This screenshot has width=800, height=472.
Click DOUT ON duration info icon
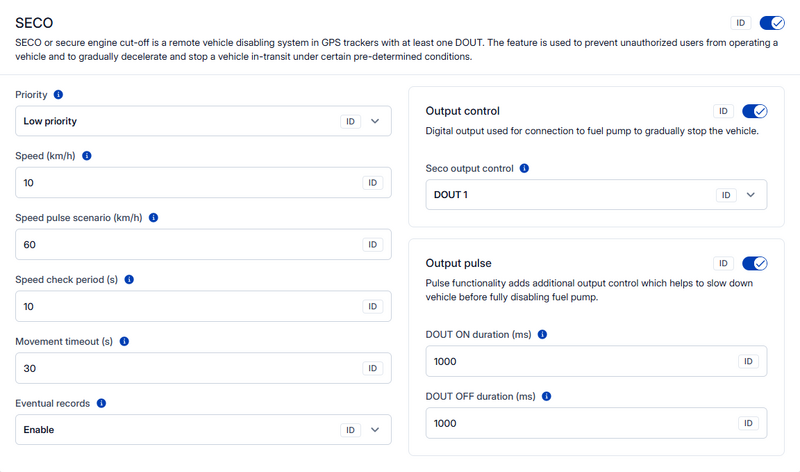pos(541,335)
